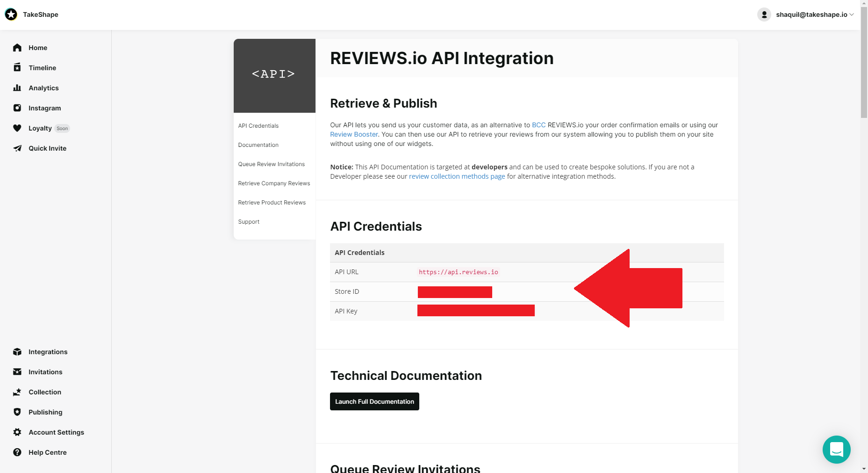Click the Account Settings gear icon
The height and width of the screenshot is (473, 868).
point(17,432)
